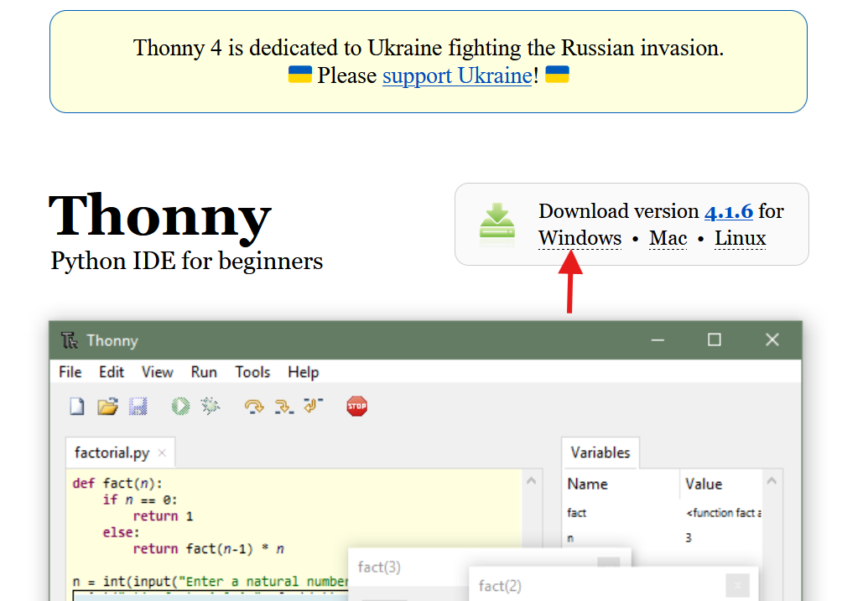Click the New file toolbar icon
The image size is (868, 601).
click(77, 407)
